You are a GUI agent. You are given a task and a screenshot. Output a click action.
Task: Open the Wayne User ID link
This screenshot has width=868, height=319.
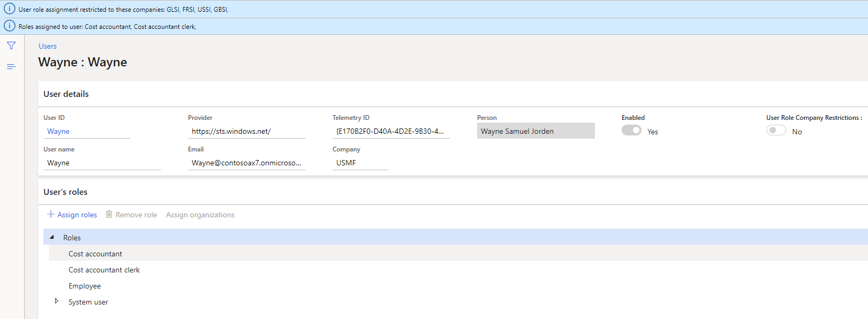pyautogui.click(x=58, y=131)
